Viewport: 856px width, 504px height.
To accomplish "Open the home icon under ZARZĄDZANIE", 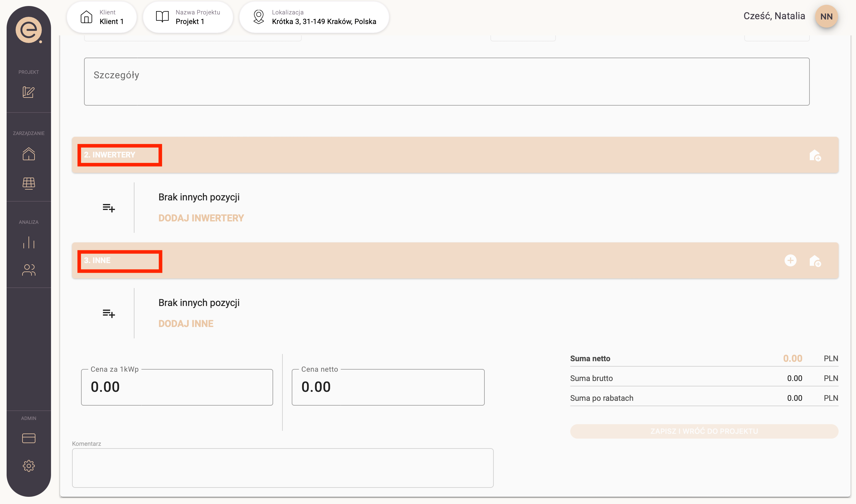I will (29, 154).
